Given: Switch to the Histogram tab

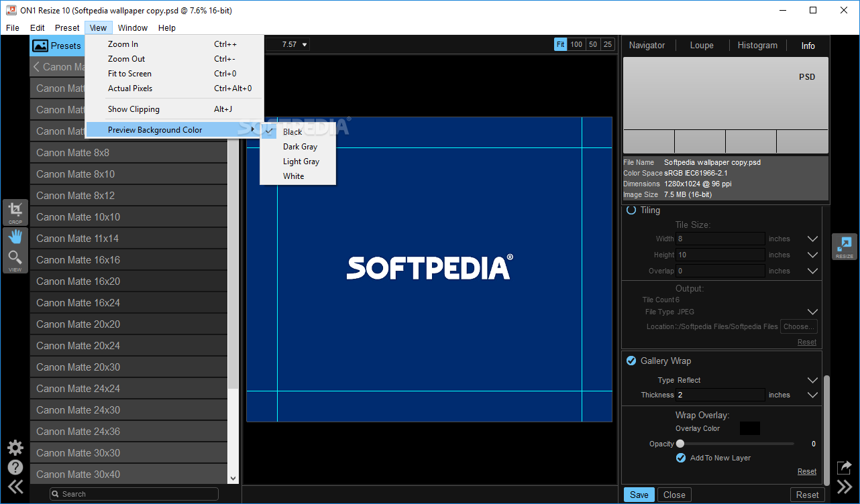Looking at the screenshot, I should [x=757, y=46].
